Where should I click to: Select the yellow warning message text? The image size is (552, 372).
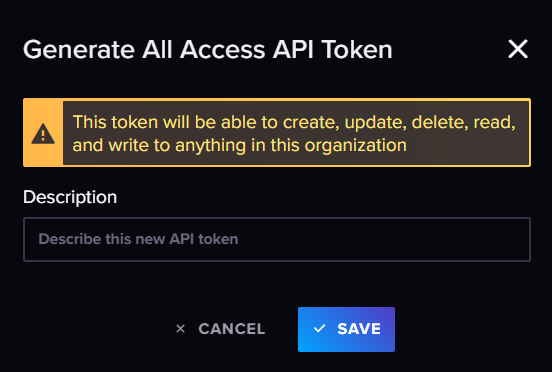click(294, 133)
